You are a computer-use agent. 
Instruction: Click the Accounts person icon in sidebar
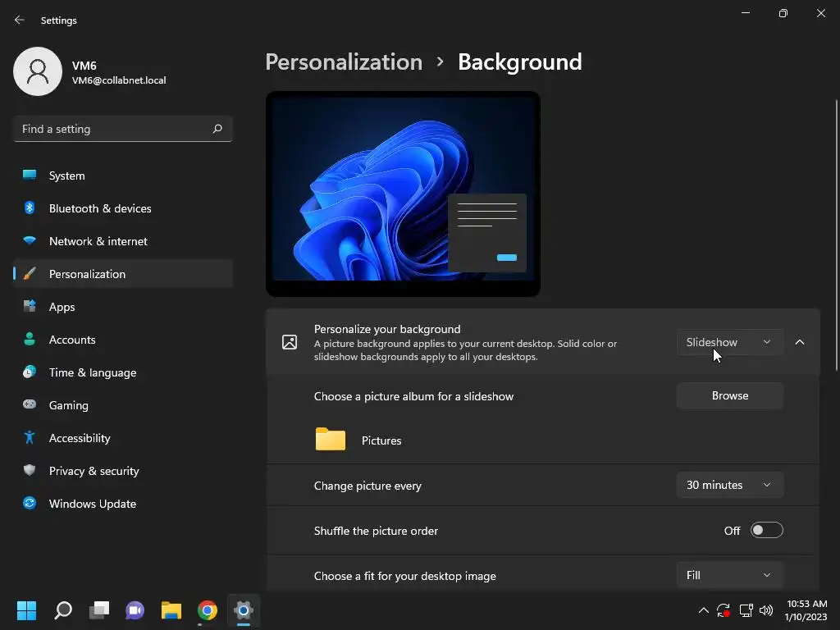point(30,339)
